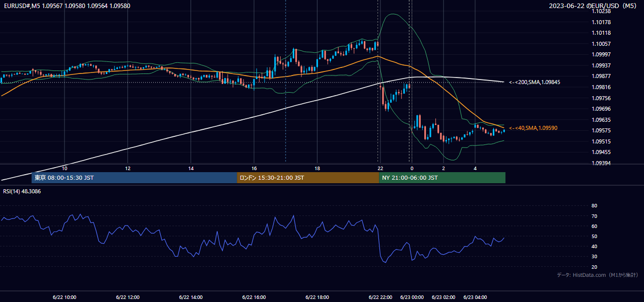Click price axis value 1.10057
The width and height of the screenshot is (644, 302).
pos(601,44)
